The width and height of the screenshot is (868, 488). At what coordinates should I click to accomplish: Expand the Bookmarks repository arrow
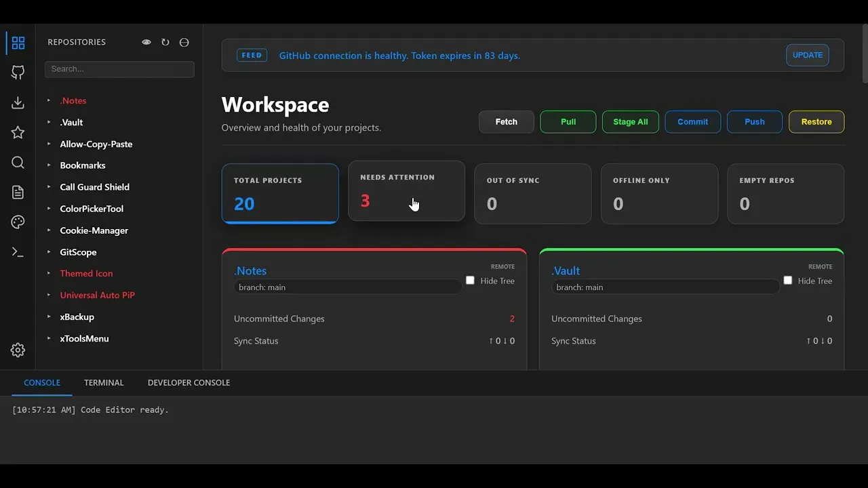coord(49,165)
